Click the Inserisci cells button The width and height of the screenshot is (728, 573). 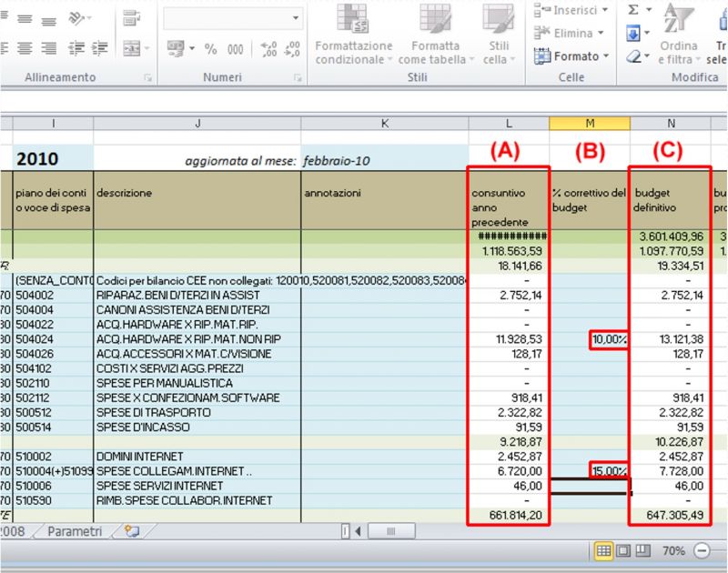point(571,10)
